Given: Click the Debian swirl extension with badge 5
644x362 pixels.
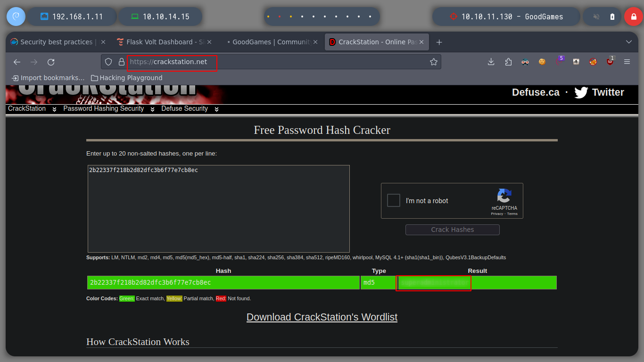Looking at the screenshot, I should tap(559, 61).
